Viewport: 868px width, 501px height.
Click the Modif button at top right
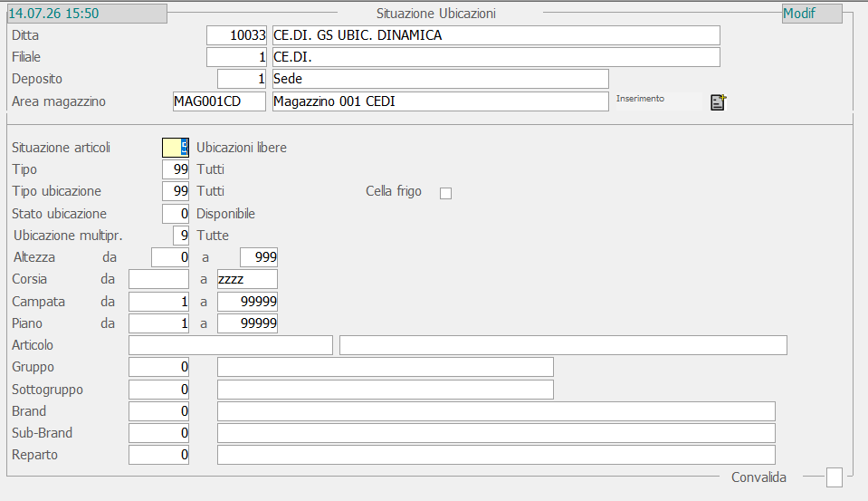click(812, 14)
